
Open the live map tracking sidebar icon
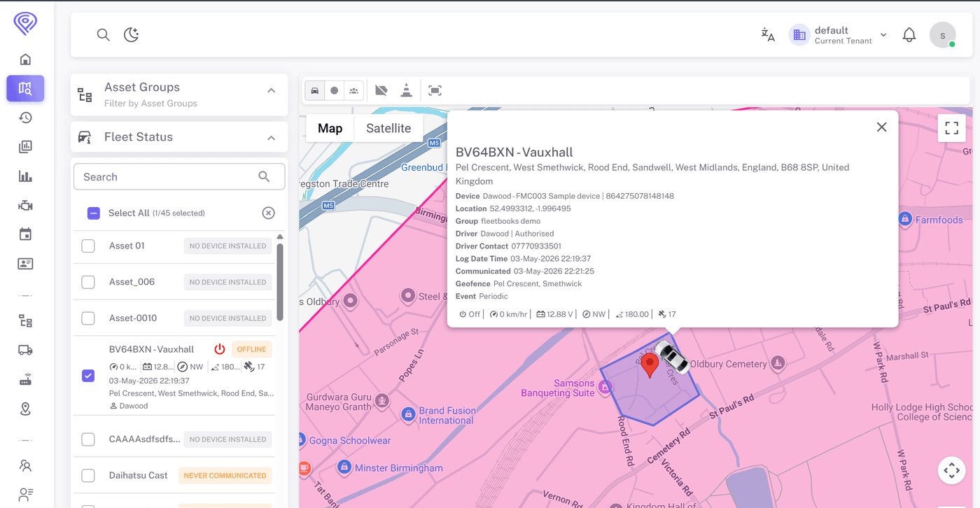[26, 88]
